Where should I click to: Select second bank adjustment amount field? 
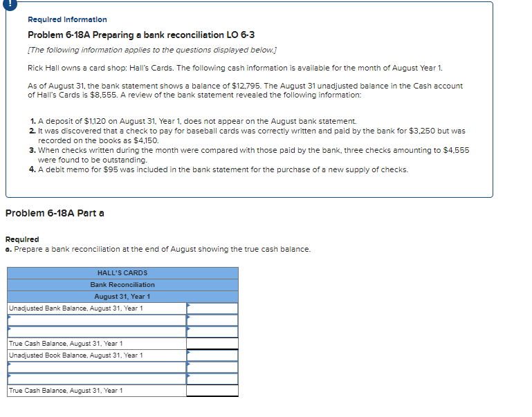(x=212, y=332)
